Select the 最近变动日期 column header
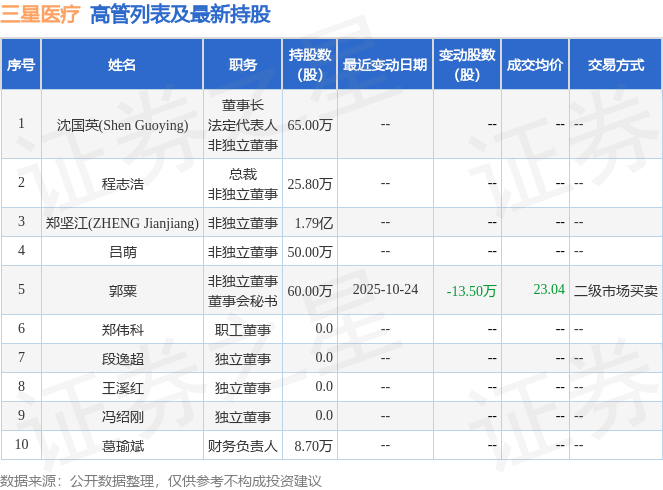Viewport: 663px width, 490px height. [385, 65]
